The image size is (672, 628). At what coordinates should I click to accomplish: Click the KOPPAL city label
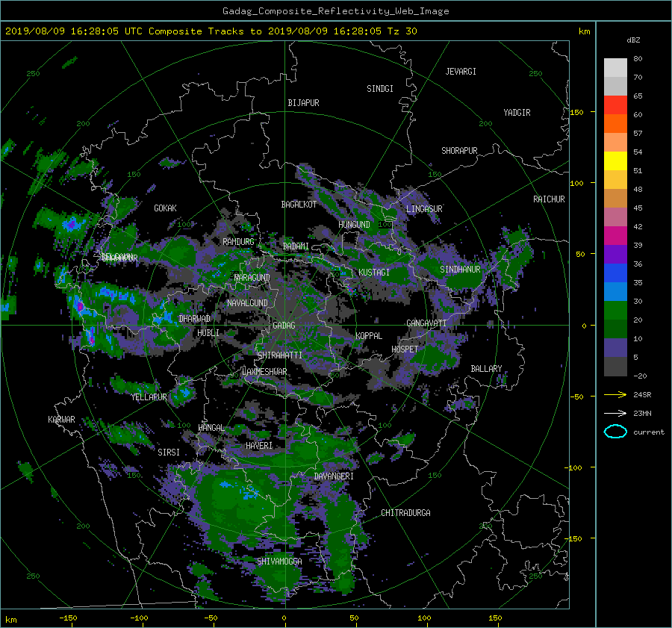369,335
